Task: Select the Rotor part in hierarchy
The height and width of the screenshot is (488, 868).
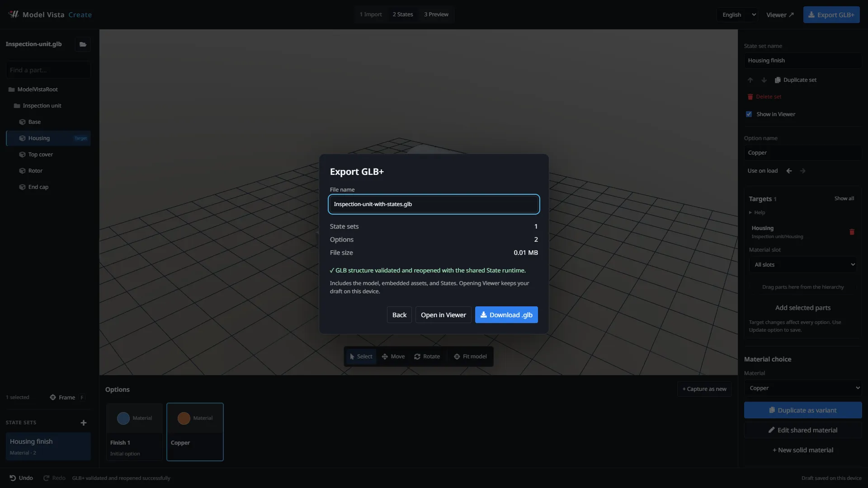Action: pos(48,171)
